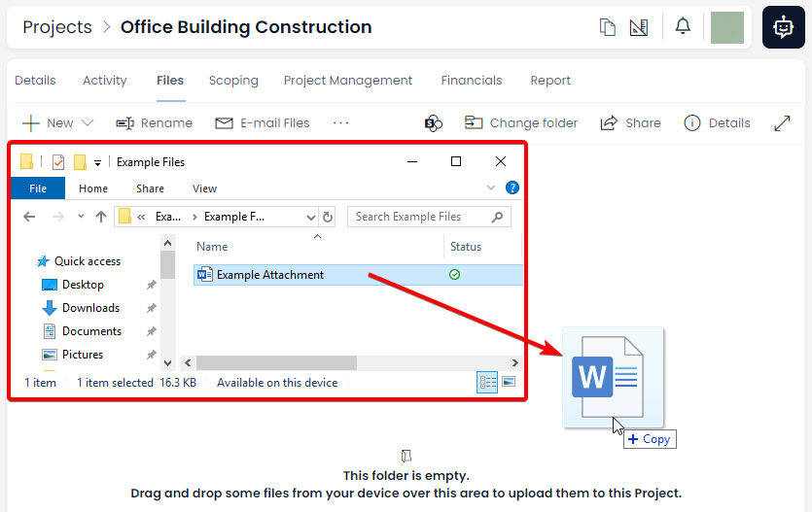Open the AI assistant robot icon
812x512 pixels.
pyautogui.click(x=784, y=27)
